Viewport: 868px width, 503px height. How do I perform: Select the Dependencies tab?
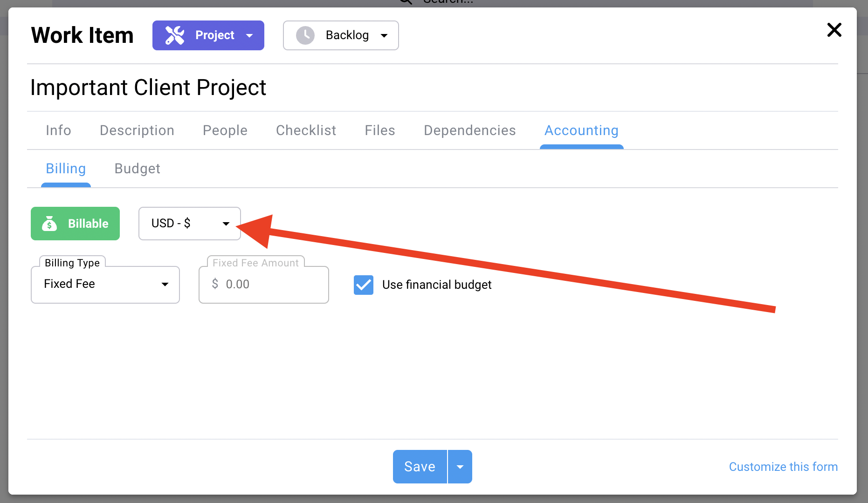pos(469,130)
